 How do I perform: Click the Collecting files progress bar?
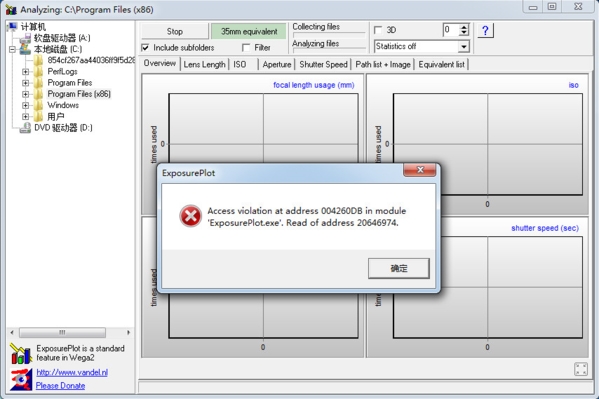329,35
